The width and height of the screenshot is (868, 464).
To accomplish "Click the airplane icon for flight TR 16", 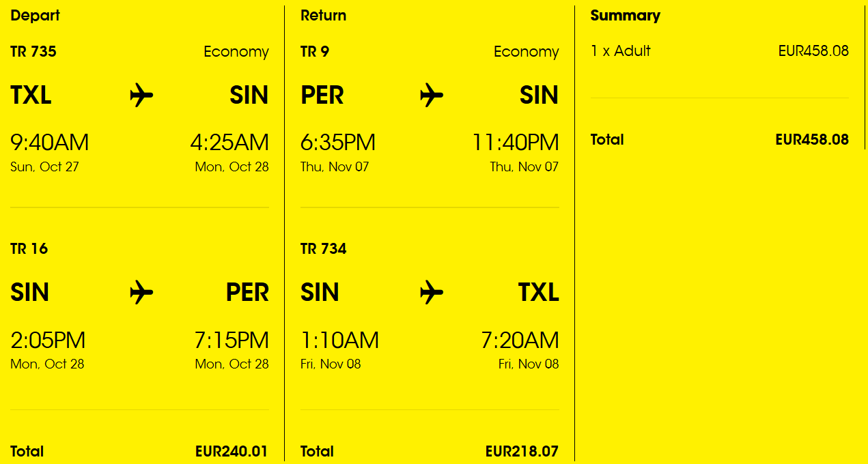I will 141,292.
